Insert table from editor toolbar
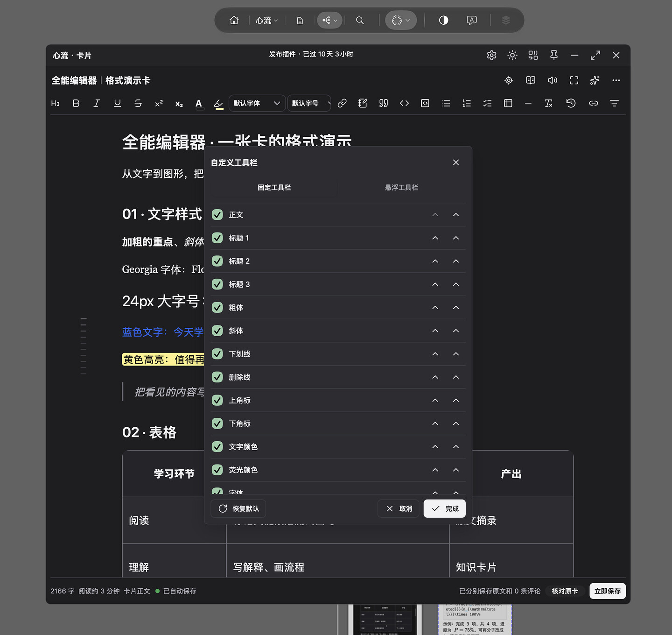672x635 pixels. (x=508, y=103)
